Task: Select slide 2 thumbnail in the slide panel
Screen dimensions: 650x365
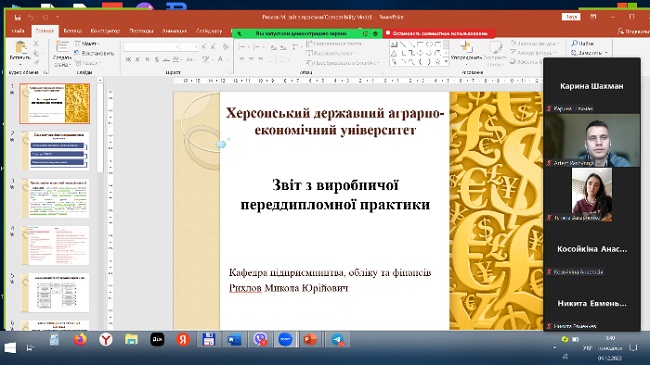Action: point(55,151)
